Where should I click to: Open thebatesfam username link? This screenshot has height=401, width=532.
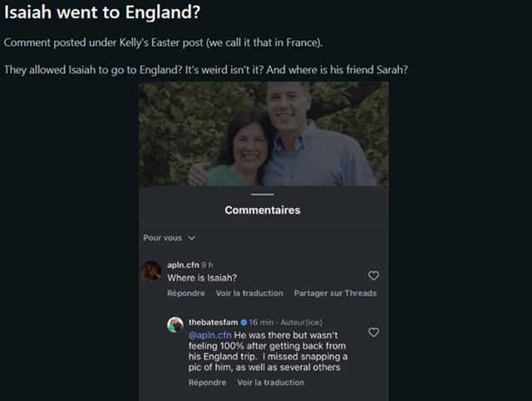213,322
